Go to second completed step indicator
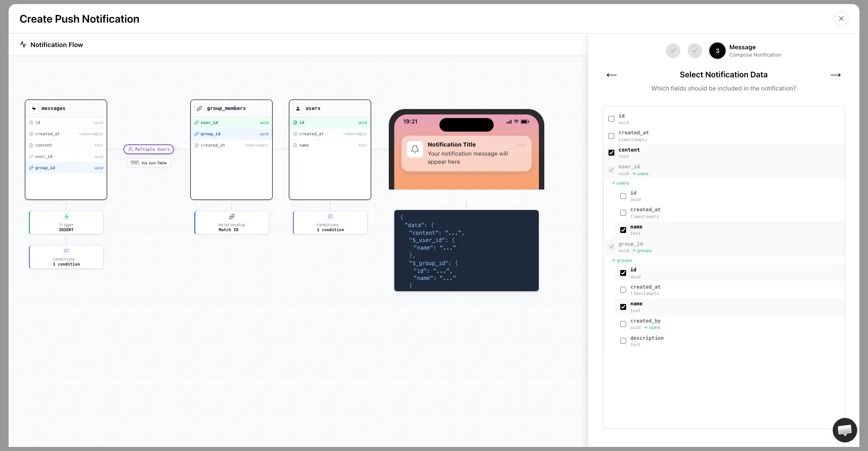Screen dimensions: 868x451 tap(694, 51)
